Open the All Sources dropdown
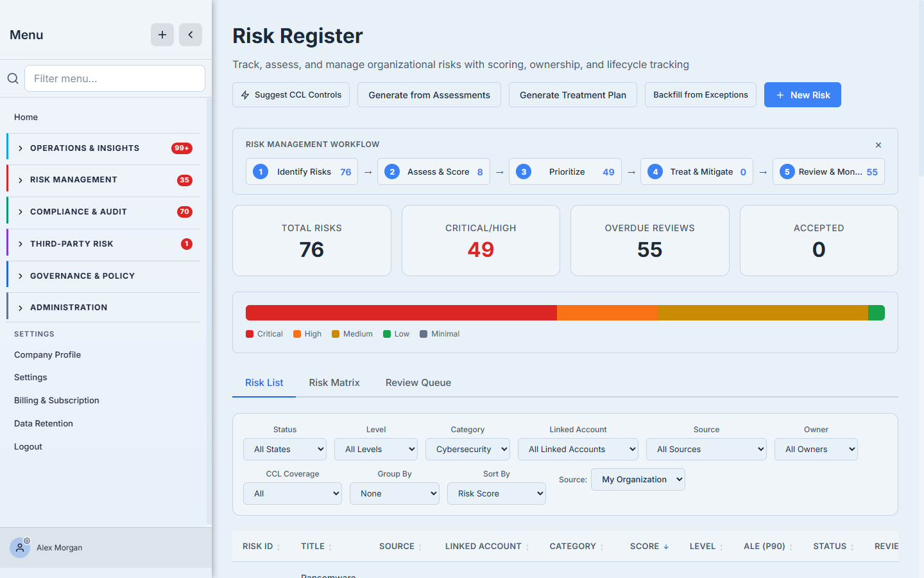Viewport: 924px width, 578px height. [x=706, y=450]
